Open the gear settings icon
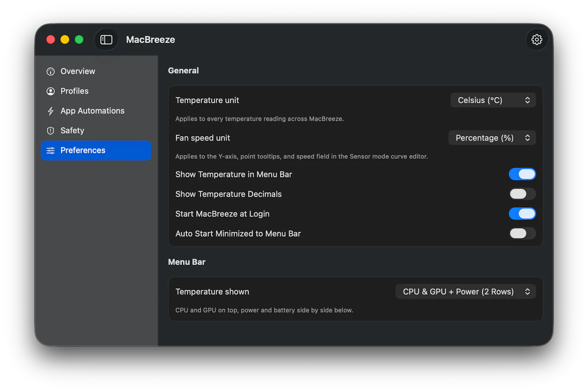Viewport: 588px width, 392px height. coord(537,40)
